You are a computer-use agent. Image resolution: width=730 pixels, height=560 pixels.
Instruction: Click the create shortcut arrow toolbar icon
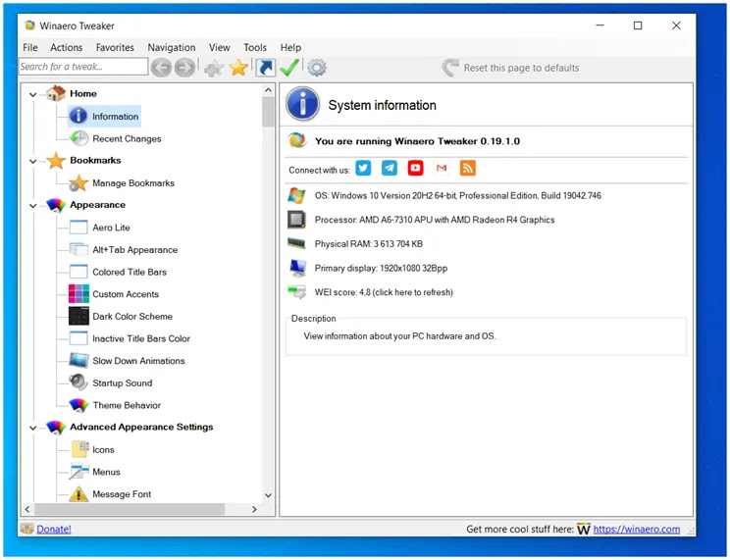point(265,68)
